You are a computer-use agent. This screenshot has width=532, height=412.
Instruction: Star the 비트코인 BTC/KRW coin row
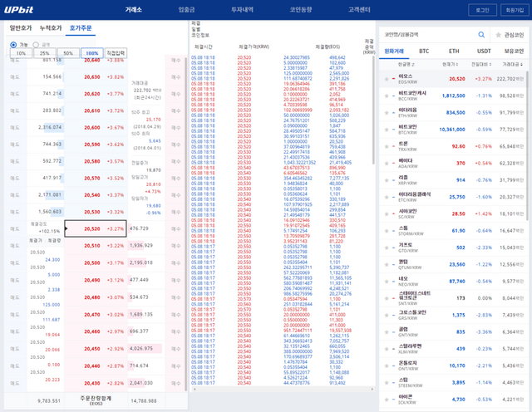387,130
